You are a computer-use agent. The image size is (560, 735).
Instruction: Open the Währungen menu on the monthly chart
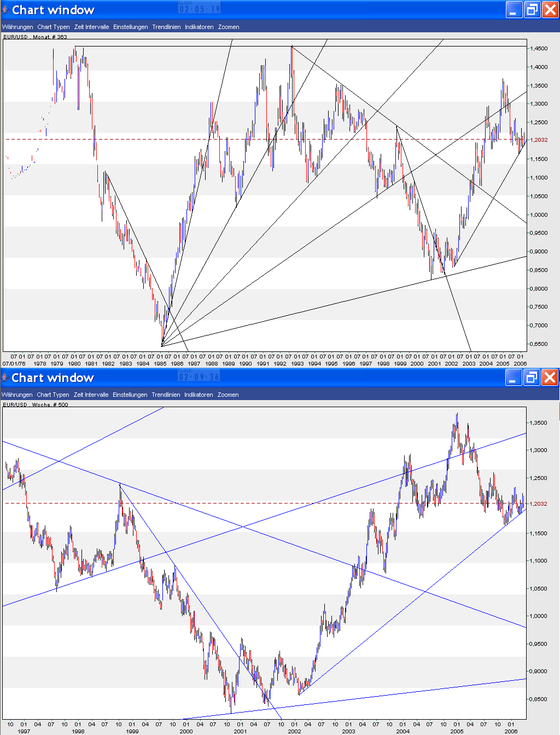click(x=17, y=26)
